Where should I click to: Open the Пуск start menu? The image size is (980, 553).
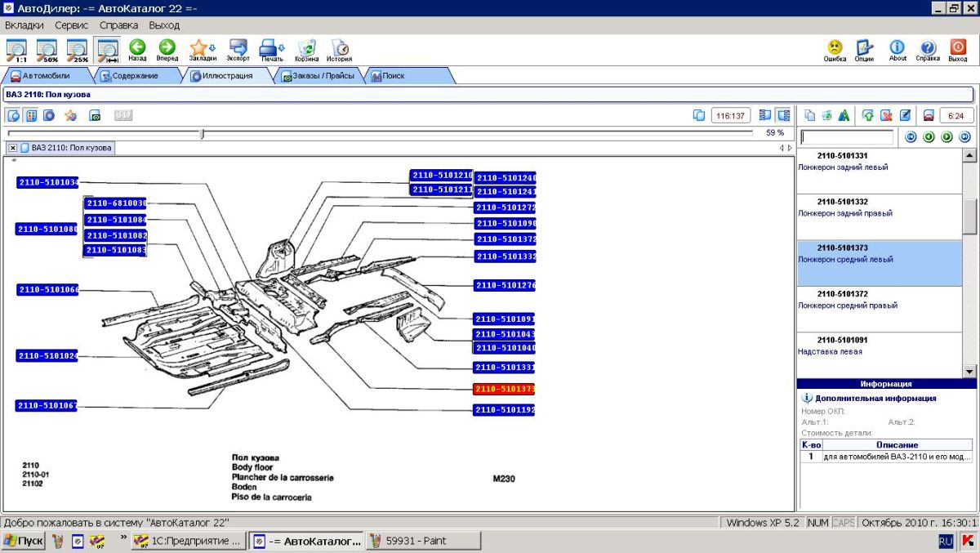24,541
